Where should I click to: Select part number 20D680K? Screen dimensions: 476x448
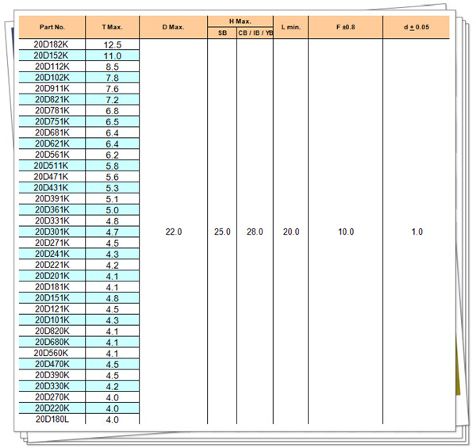[x=52, y=342]
